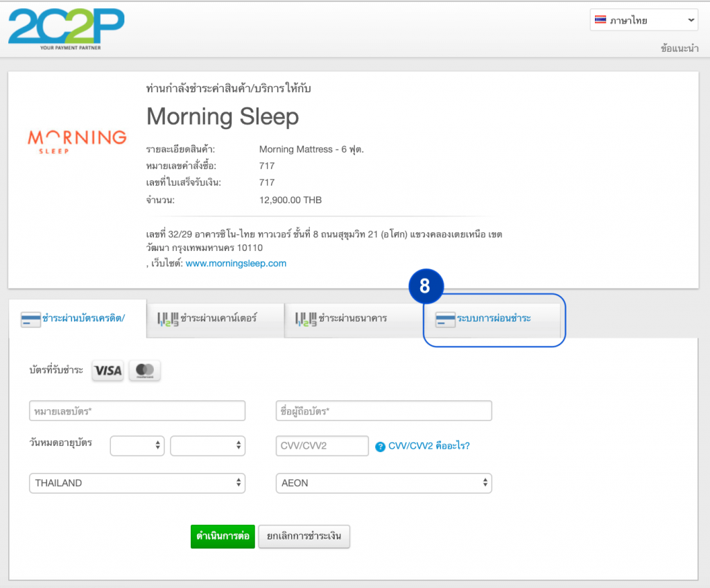Click the วันหมดอายุบัตร label

click(x=61, y=442)
